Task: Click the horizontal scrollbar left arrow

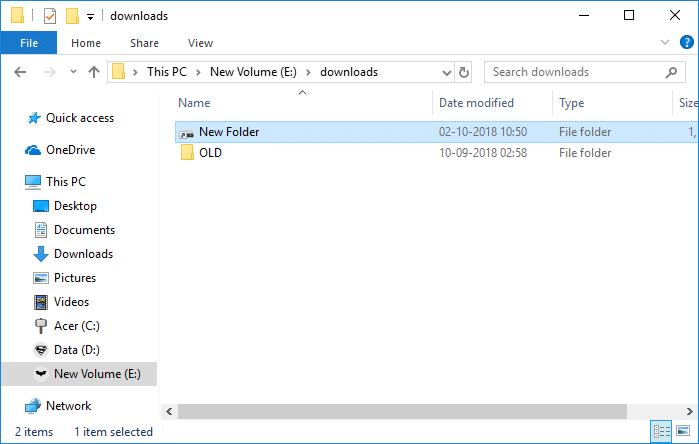Action: pos(169,411)
